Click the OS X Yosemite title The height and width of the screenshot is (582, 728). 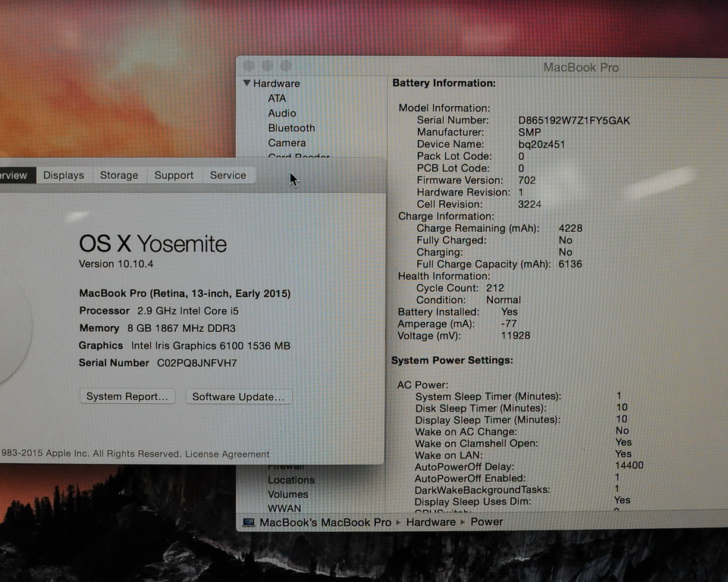pyautogui.click(x=152, y=244)
